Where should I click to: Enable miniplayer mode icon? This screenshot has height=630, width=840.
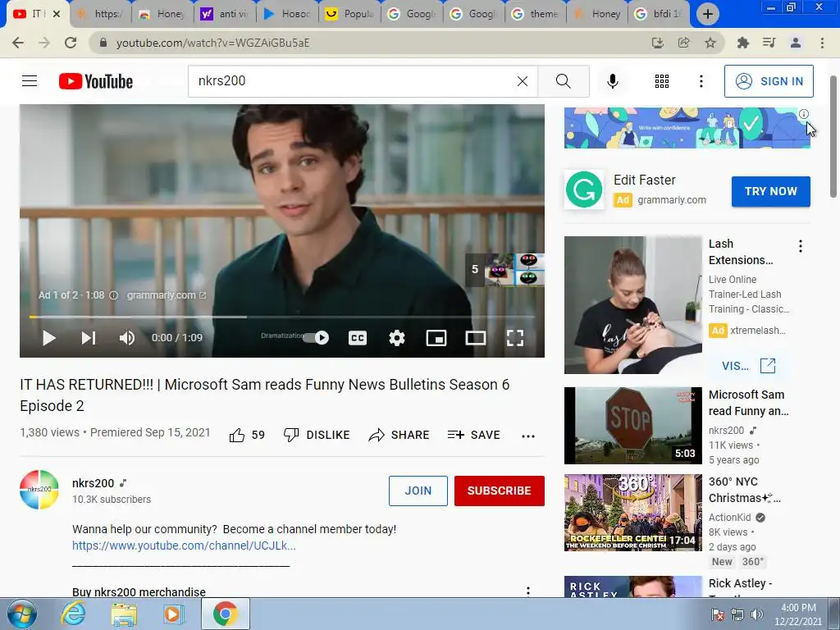point(436,338)
